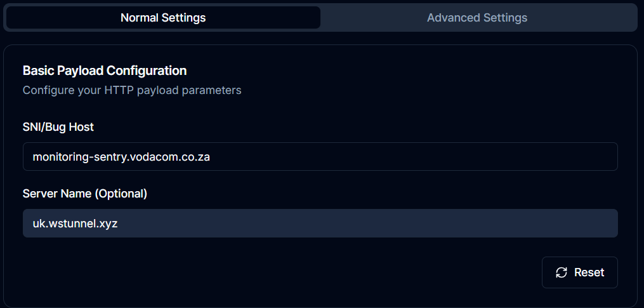Click into the Server Name input field
The image size is (644, 308).
pyautogui.click(x=381, y=224)
